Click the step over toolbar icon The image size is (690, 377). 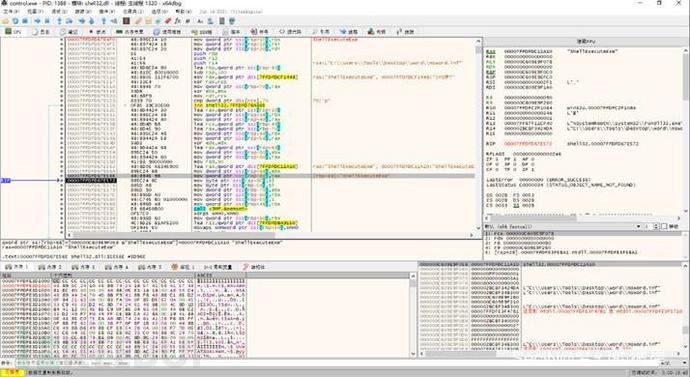pyautogui.click(x=70, y=21)
